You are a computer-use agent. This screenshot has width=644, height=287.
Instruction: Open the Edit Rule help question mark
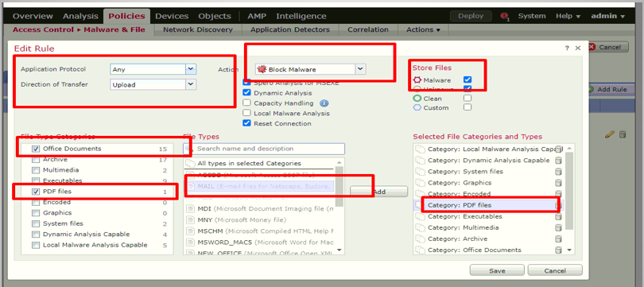pyautogui.click(x=567, y=48)
